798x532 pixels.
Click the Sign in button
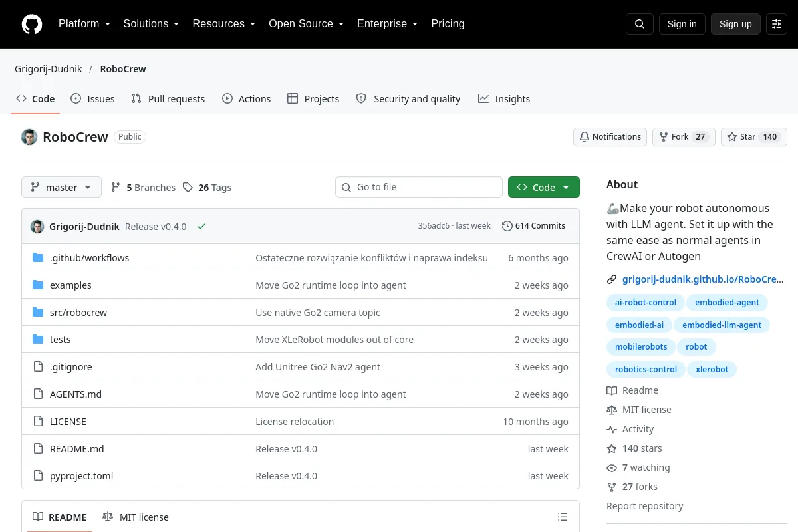point(682,24)
